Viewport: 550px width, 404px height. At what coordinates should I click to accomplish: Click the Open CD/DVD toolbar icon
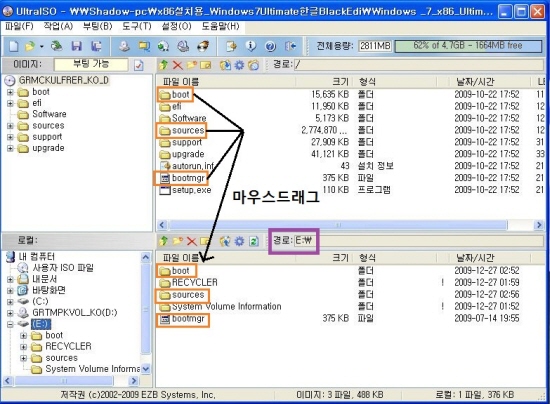tap(56, 46)
